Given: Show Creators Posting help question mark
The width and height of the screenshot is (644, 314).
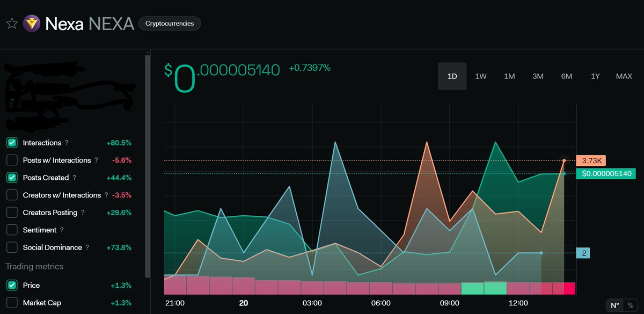Looking at the screenshot, I should (83, 213).
